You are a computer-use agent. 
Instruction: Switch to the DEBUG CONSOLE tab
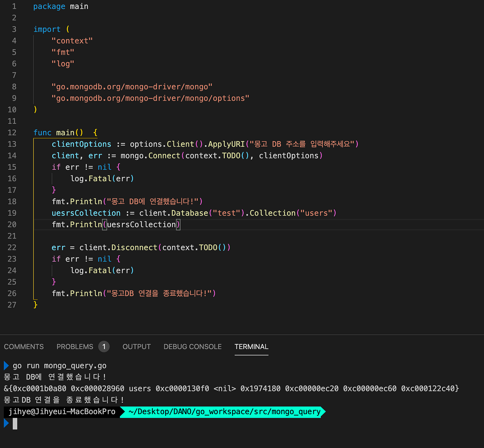193,347
